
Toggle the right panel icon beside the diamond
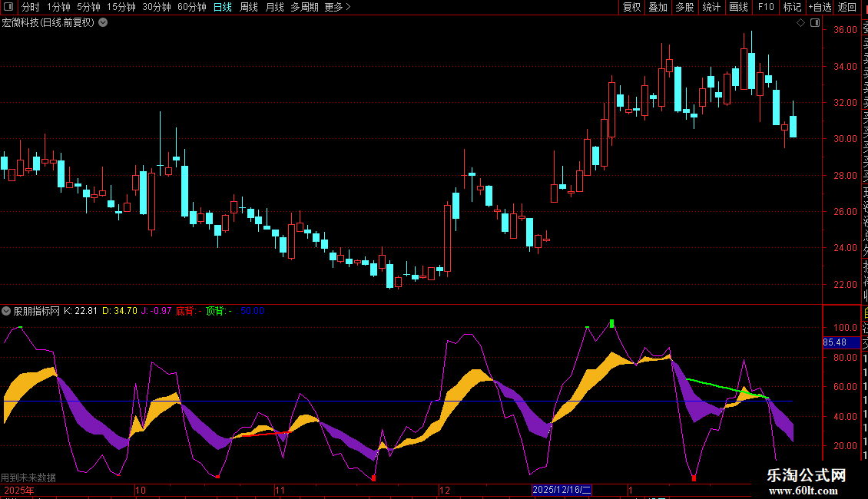tap(815, 23)
